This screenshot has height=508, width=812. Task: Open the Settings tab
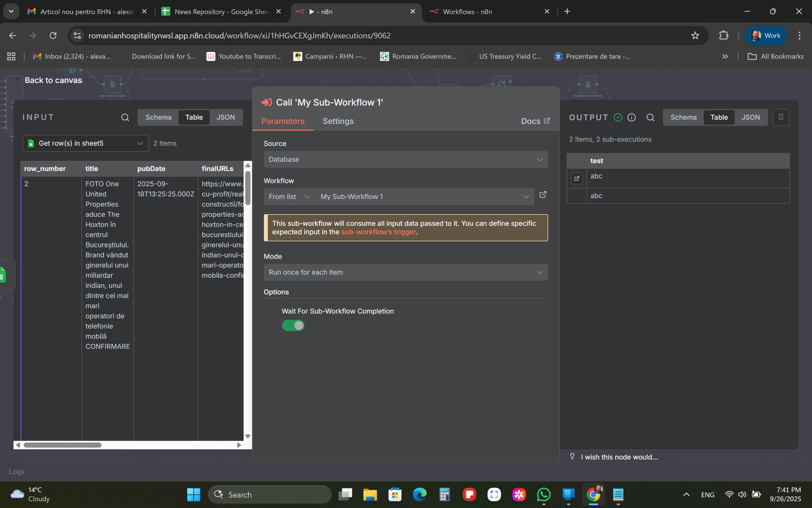(337, 121)
